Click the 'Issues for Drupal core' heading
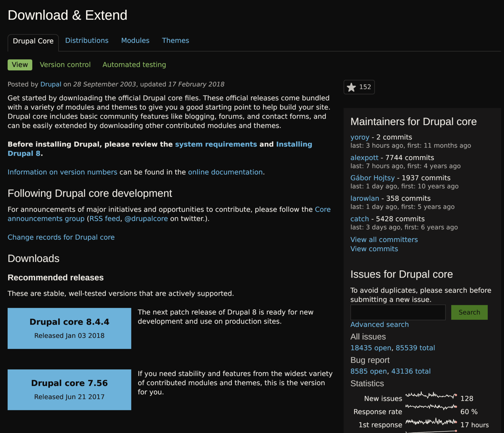This screenshot has width=504, height=433. [401, 274]
